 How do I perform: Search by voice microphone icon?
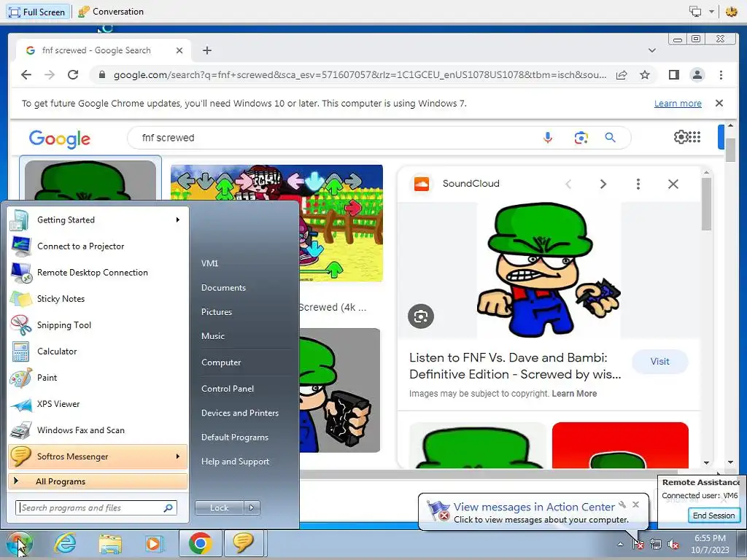click(548, 138)
